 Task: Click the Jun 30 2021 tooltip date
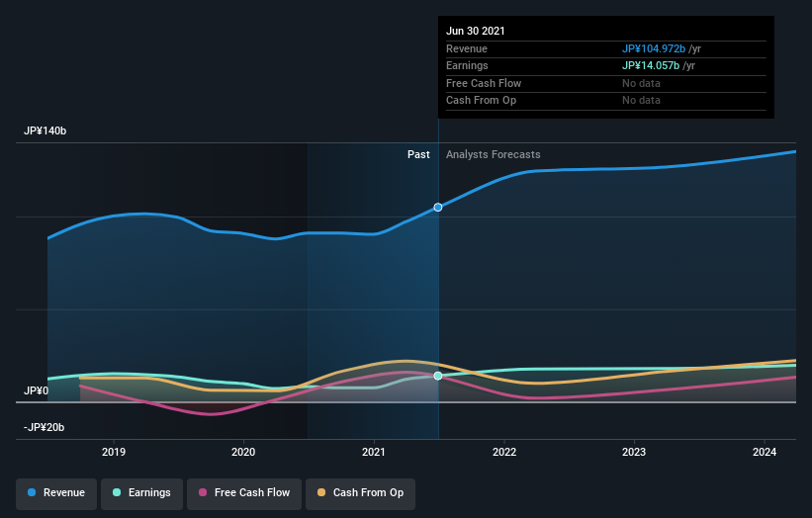pos(476,31)
